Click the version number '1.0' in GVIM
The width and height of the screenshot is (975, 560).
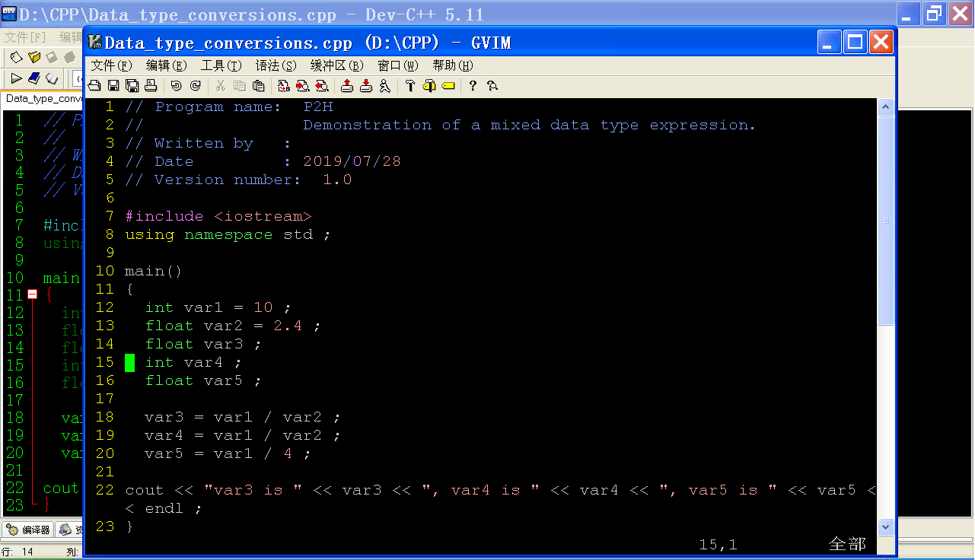[337, 180]
